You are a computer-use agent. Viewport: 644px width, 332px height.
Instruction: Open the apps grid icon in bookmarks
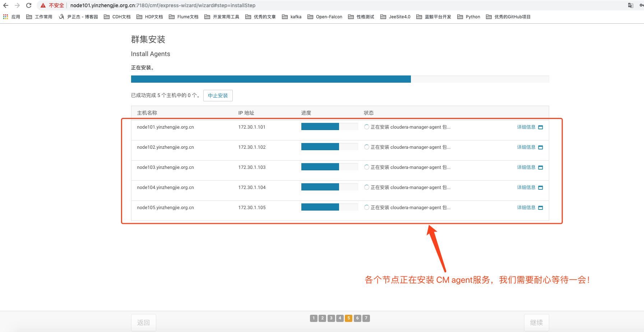pos(5,17)
